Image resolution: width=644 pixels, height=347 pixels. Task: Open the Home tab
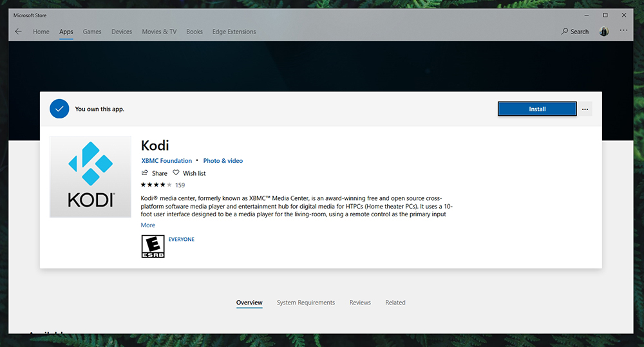click(41, 32)
